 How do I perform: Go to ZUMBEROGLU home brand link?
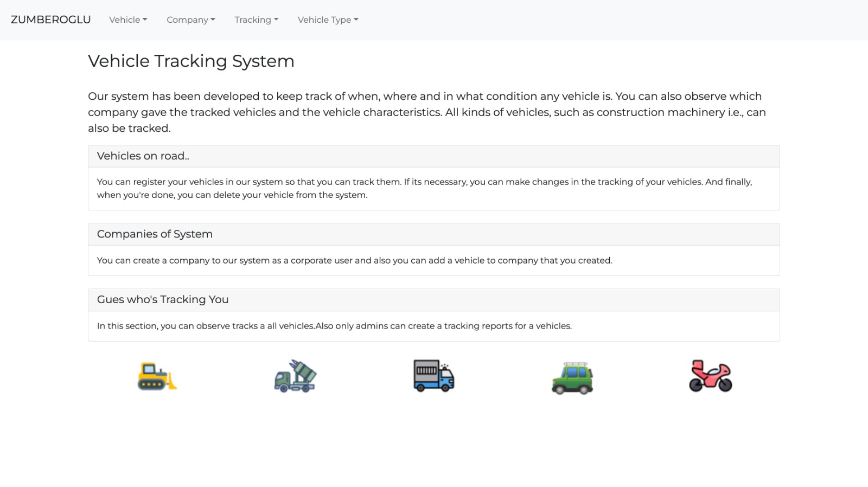tap(51, 20)
